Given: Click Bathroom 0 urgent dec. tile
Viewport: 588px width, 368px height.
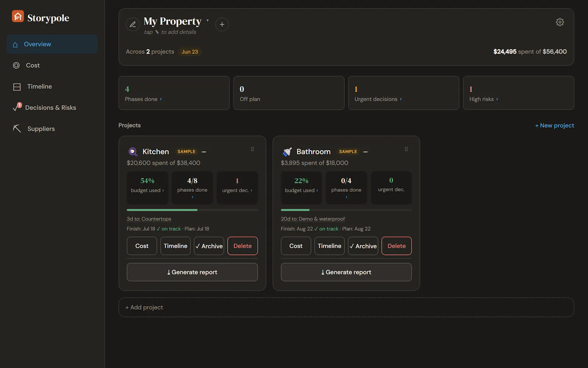Looking at the screenshot, I should [x=391, y=188].
